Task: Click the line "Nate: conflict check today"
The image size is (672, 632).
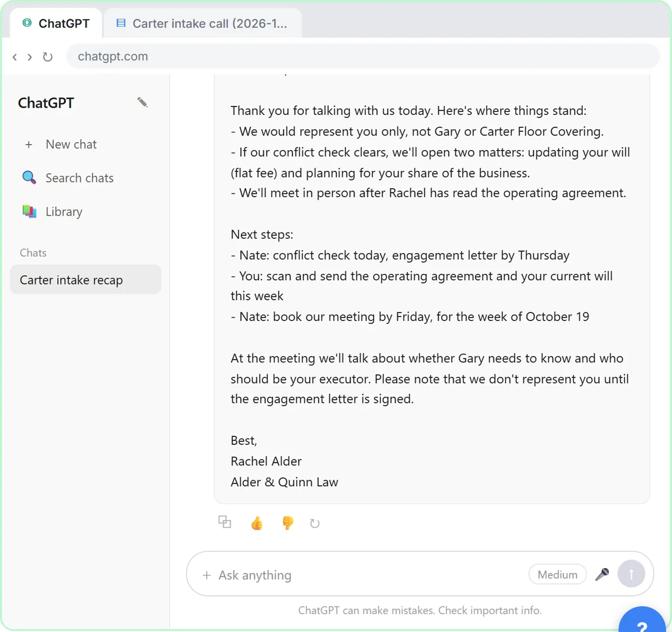Action: coord(400,255)
